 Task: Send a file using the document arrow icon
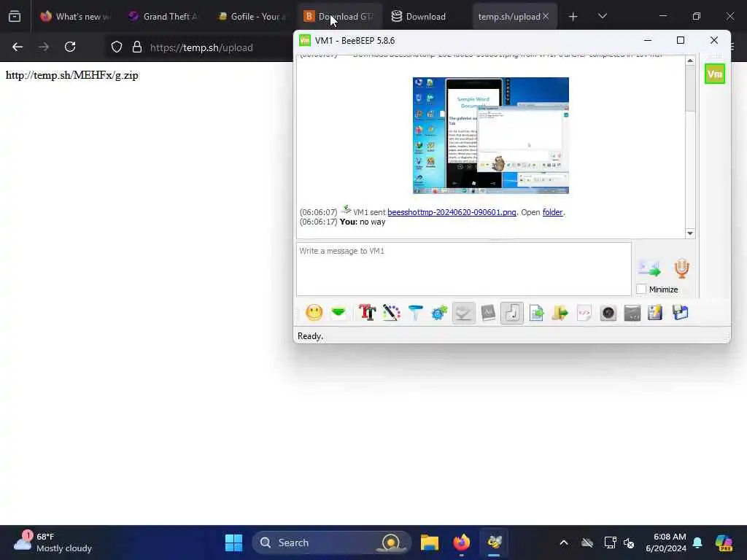click(536, 313)
